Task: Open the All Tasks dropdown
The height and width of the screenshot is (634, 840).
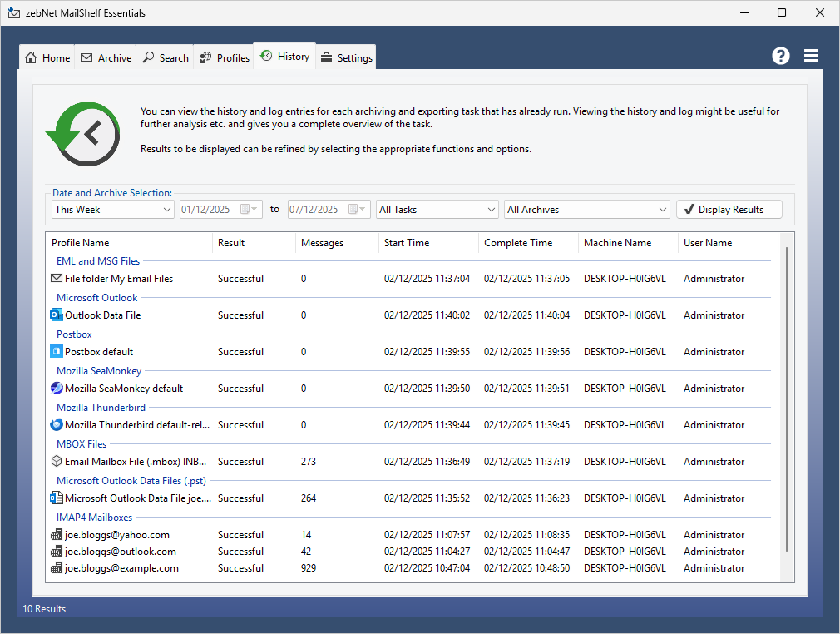Action: 491,210
